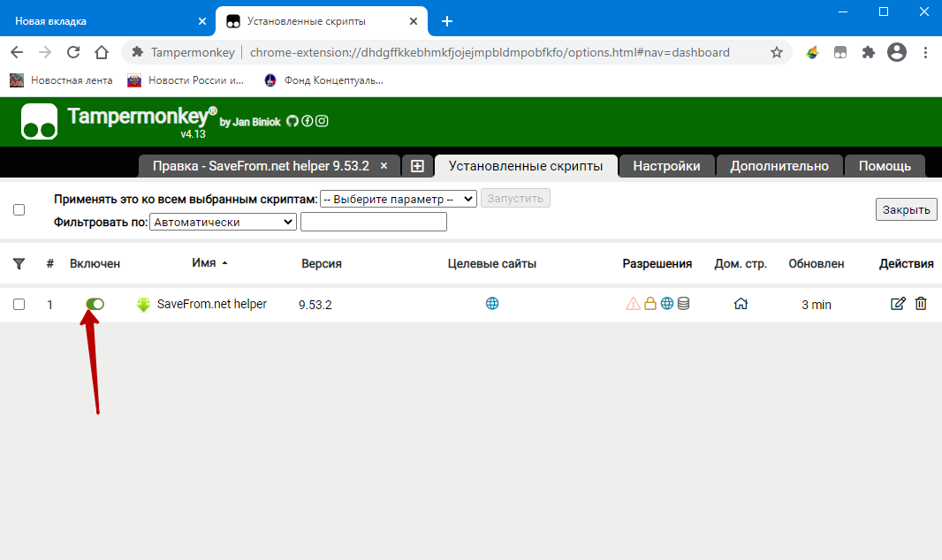Switch to the 'Дополнительно' tab

pos(779,166)
